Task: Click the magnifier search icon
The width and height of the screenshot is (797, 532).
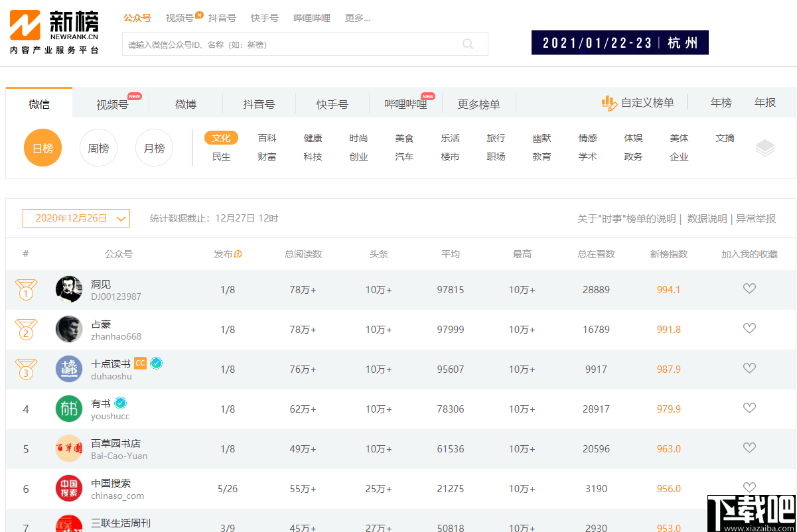Action: (468, 44)
